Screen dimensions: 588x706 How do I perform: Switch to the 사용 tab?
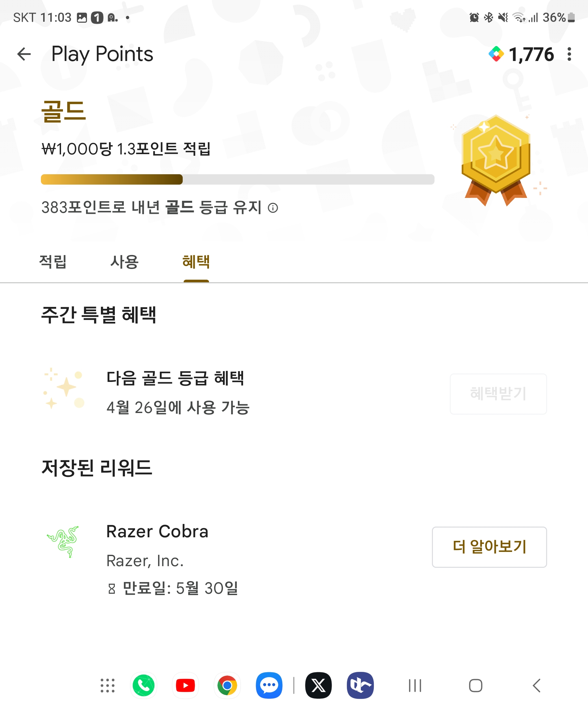pos(124,262)
